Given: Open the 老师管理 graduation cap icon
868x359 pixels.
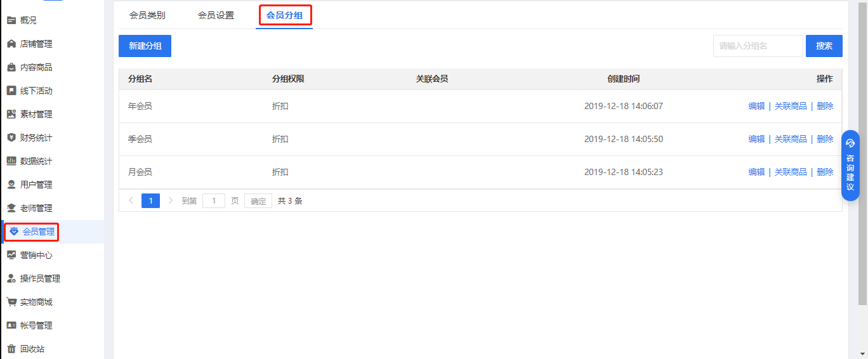Looking at the screenshot, I should click(x=11, y=208).
